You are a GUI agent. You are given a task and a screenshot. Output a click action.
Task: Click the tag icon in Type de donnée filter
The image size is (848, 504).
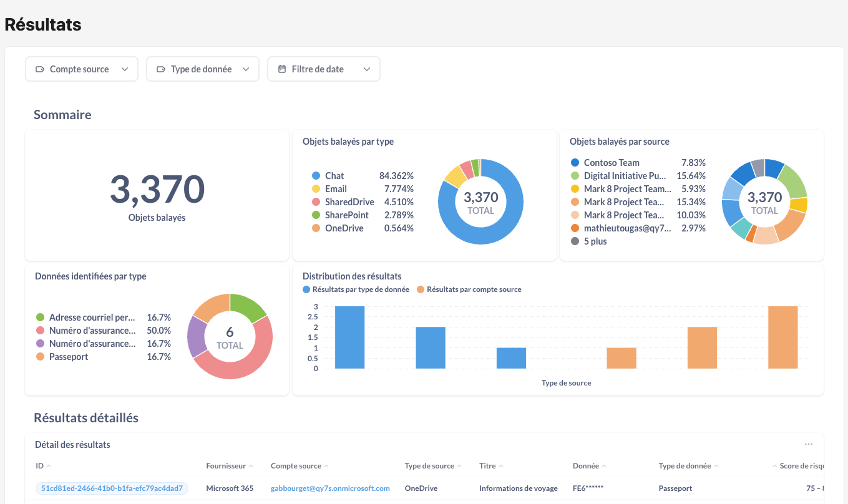161,69
